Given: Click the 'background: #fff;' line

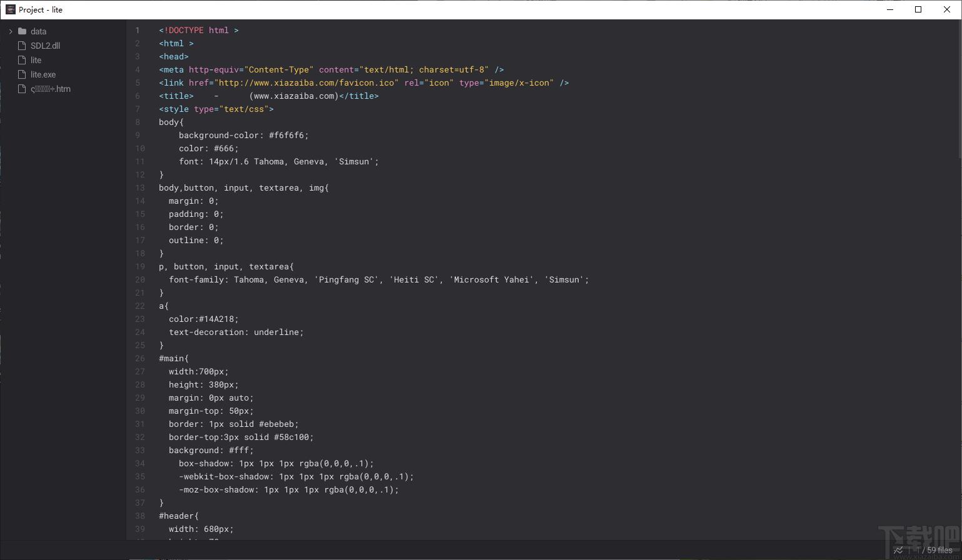Looking at the screenshot, I should coord(211,450).
